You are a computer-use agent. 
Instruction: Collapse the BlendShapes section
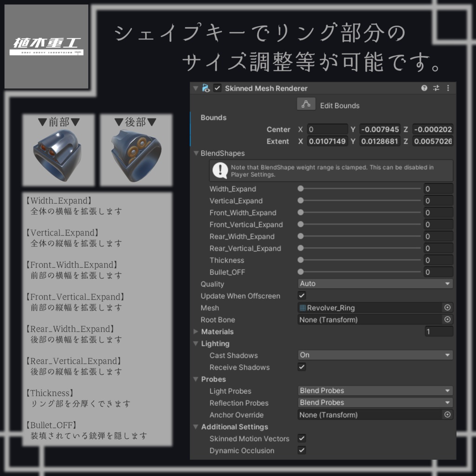pos(196,153)
